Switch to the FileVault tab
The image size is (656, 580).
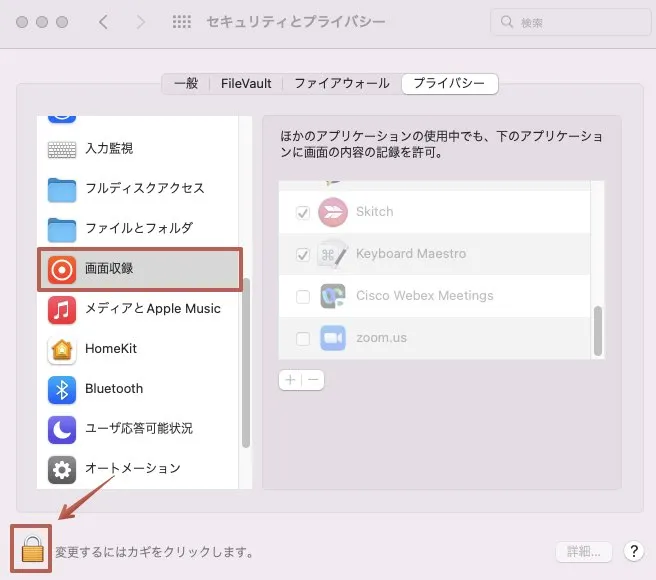click(x=246, y=84)
